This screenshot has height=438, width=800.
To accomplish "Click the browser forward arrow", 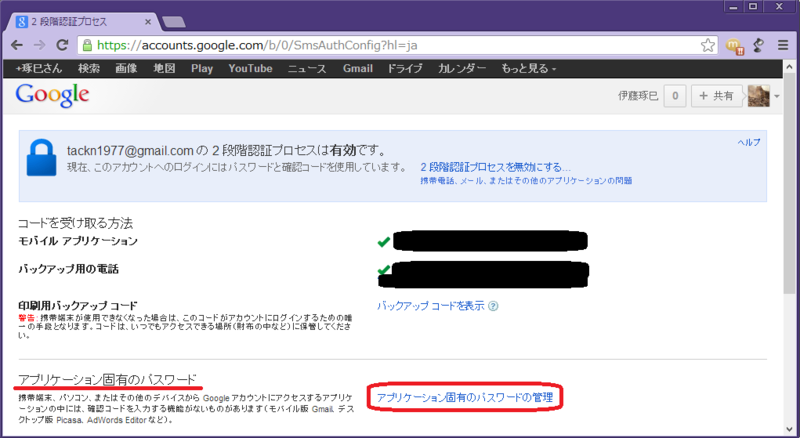I will point(39,45).
